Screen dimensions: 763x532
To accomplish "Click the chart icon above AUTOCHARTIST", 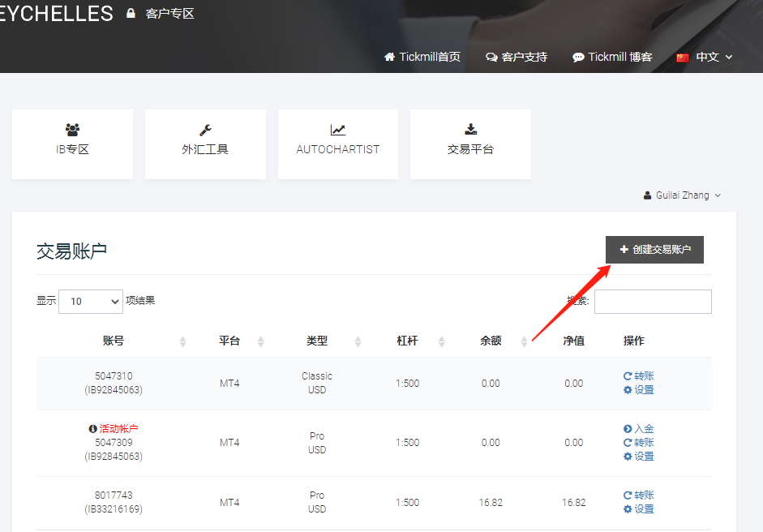I will click(x=337, y=130).
